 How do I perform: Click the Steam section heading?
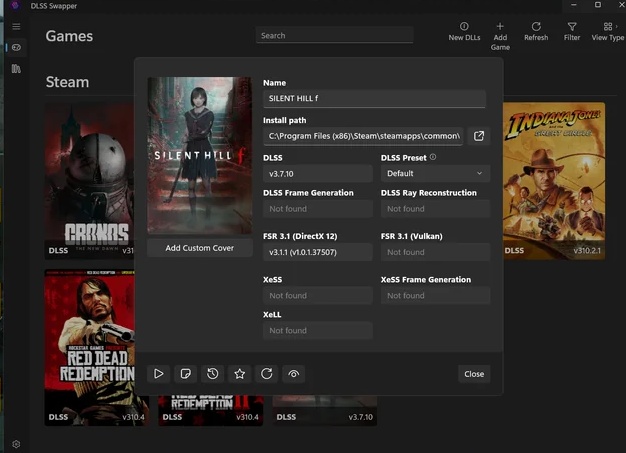point(67,82)
